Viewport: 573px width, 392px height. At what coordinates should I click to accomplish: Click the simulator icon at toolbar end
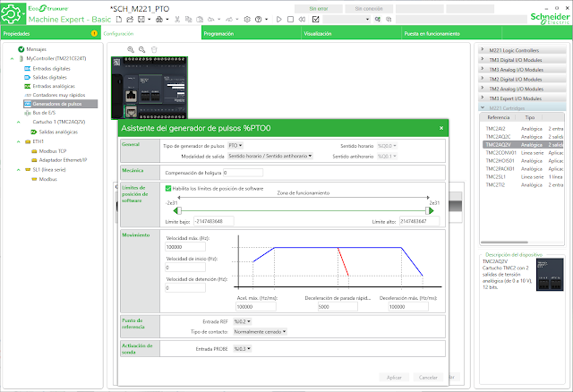click(389, 20)
